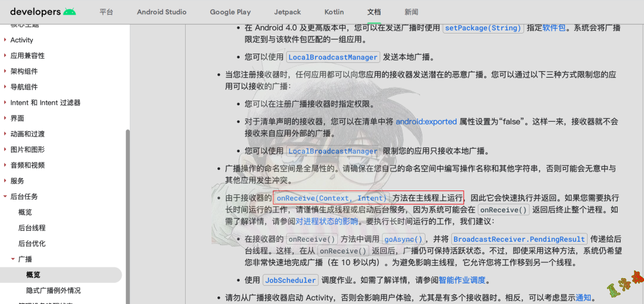The width and height of the screenshot is (644, 304).
Task: Click the setPackage(String) code link
Action: point(483,28)
